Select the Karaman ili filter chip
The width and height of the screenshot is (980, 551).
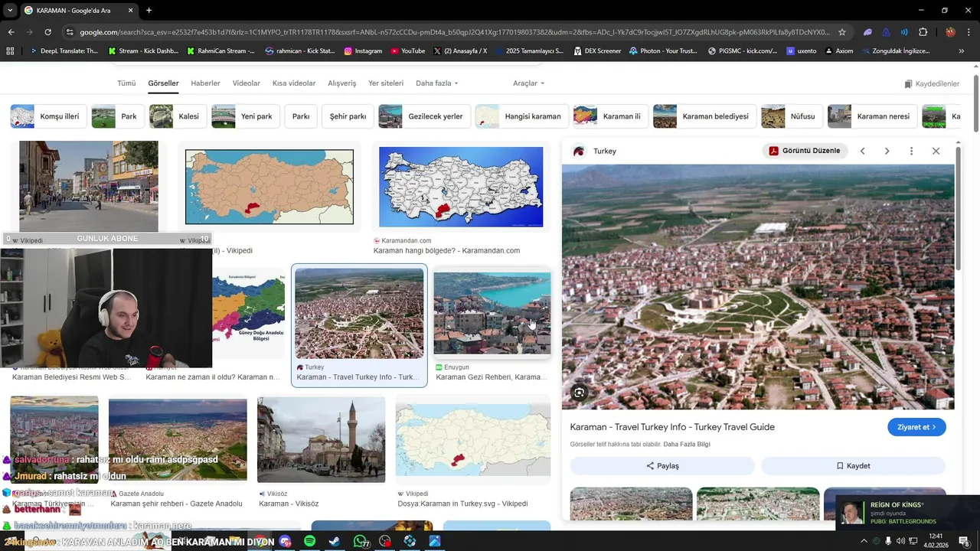(x=610, y=116)
